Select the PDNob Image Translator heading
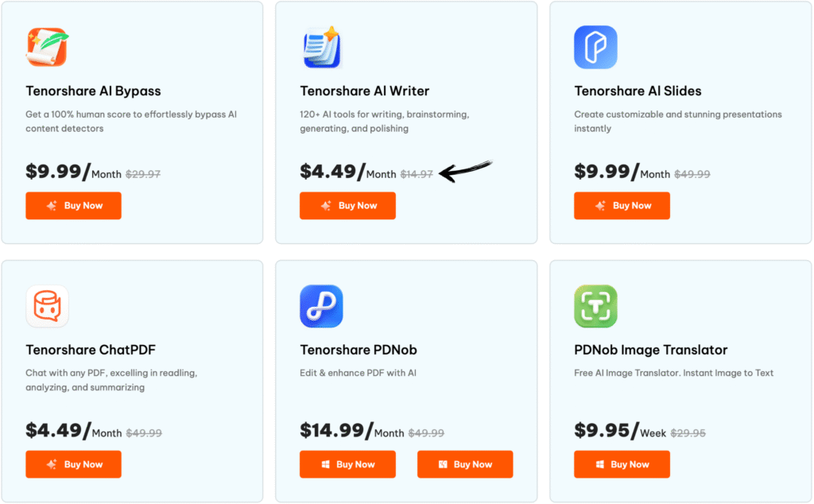Viewport: 814px width, 504px height. [x=650, y=350]
